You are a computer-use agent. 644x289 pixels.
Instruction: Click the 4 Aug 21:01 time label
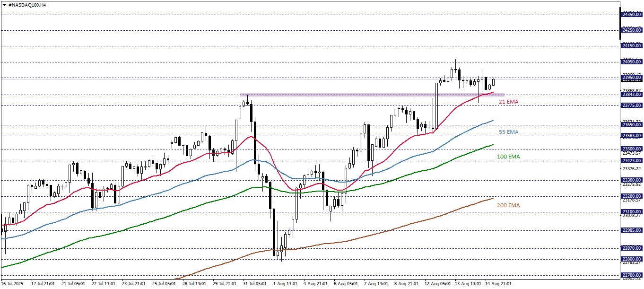pyautogui.click(x=315, y=284)
